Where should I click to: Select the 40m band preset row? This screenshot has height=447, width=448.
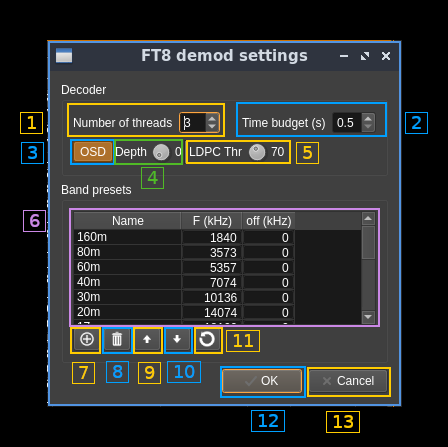(x=183, y=282)
